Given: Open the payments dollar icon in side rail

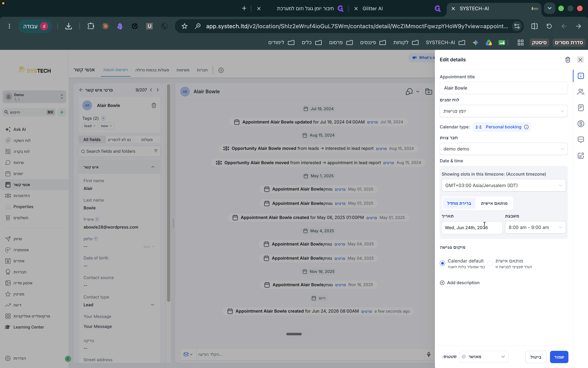Looking at the screenshot, I should pos(581,124).
